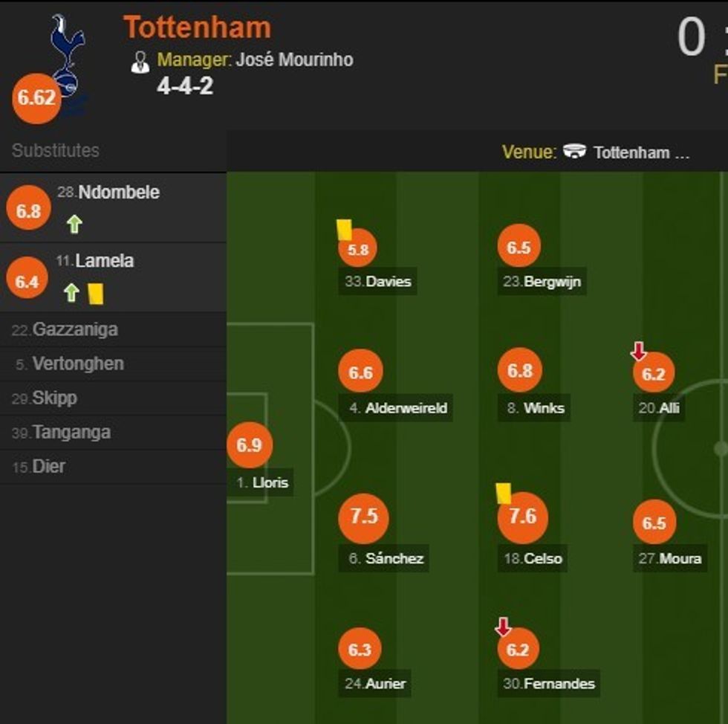This screenshot has width=728, height=724.
Task: Click the stadium venue icon
Action: pyautogui.click(x=573, y=152)
